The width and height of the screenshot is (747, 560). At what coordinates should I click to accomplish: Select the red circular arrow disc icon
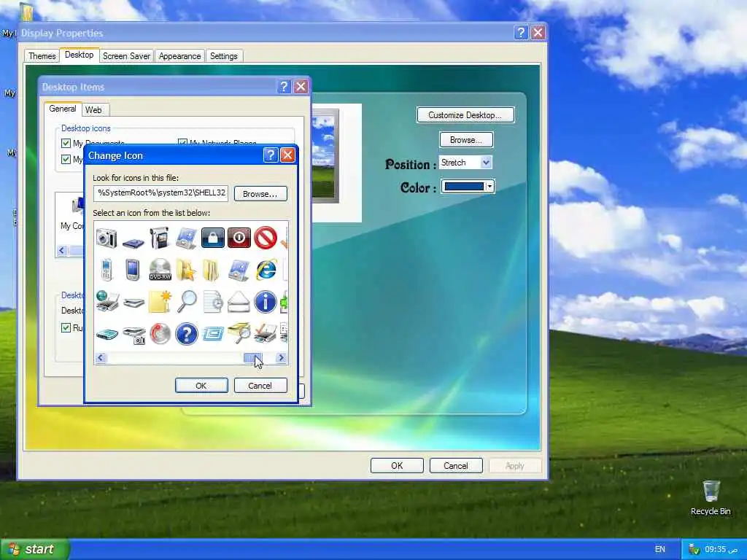click(x=160, y=333)
